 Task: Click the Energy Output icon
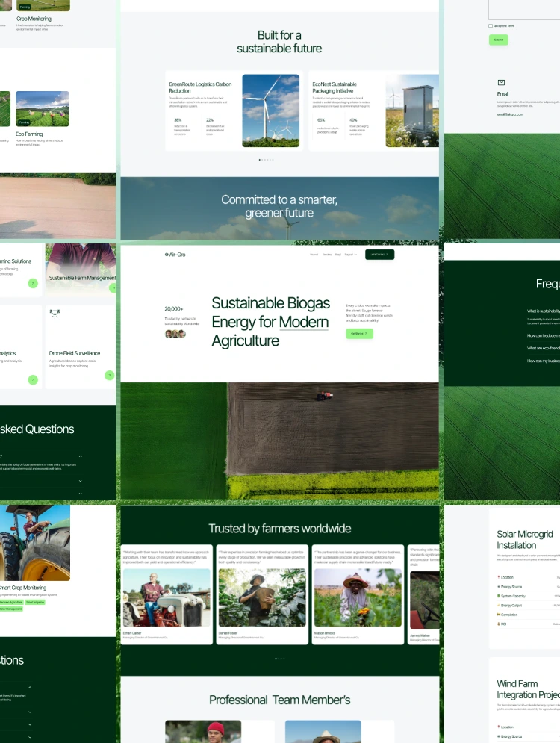(499, 605)
